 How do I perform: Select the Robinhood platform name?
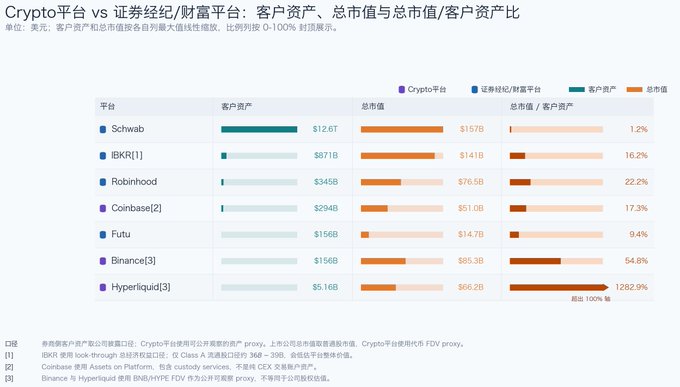[x=134, y=182]
